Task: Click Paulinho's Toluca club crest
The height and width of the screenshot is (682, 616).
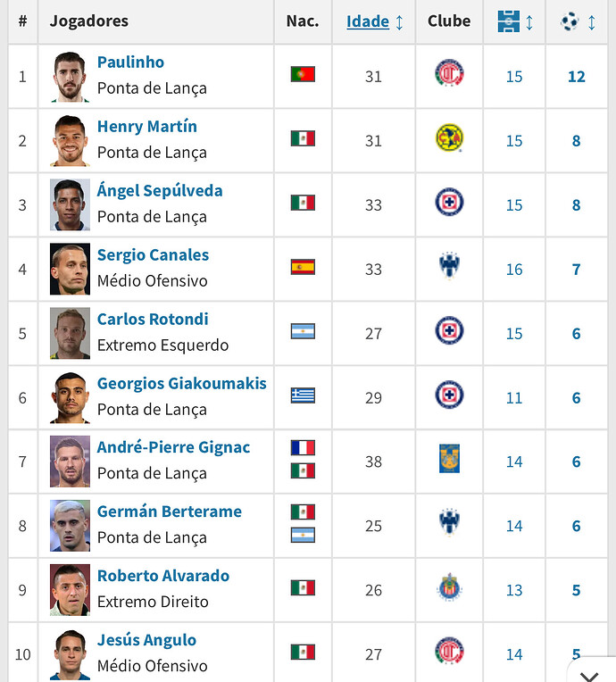Action: tap(449, 75)
